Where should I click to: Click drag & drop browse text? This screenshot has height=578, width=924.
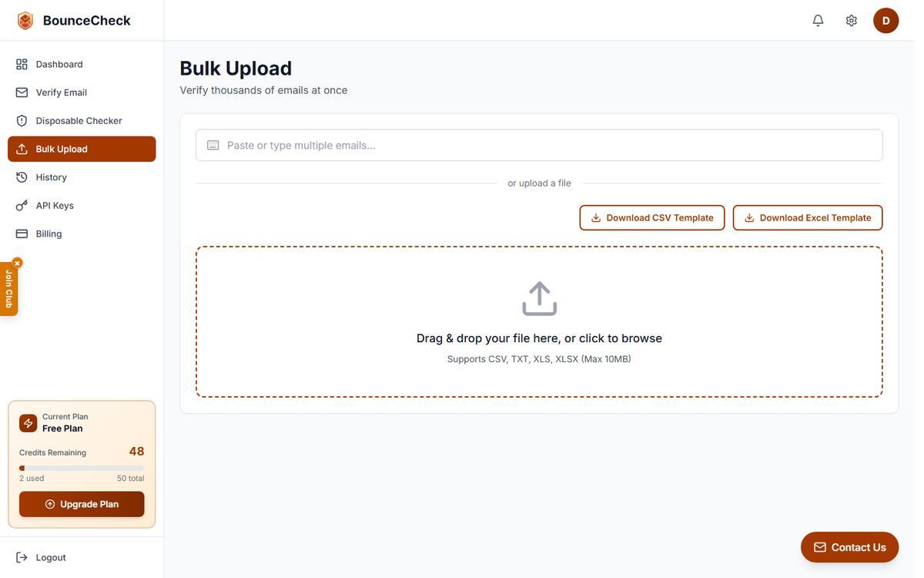point(539,338)
